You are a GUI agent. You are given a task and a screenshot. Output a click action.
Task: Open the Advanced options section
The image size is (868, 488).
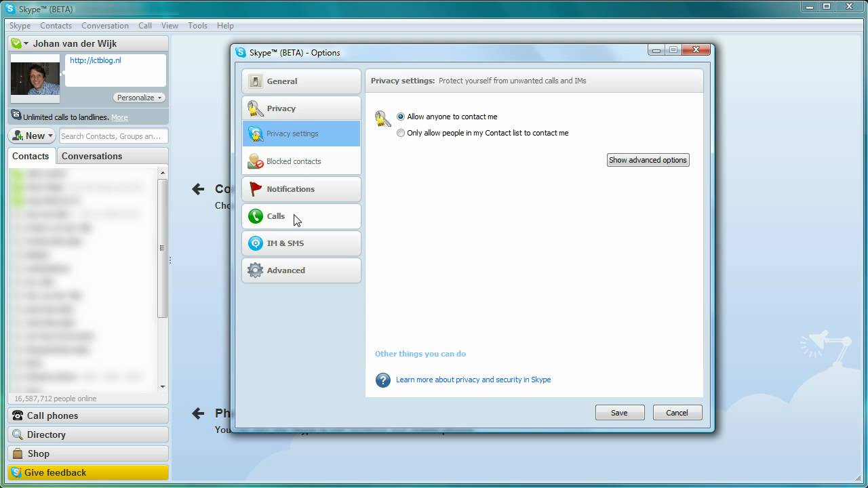[301, 270]
